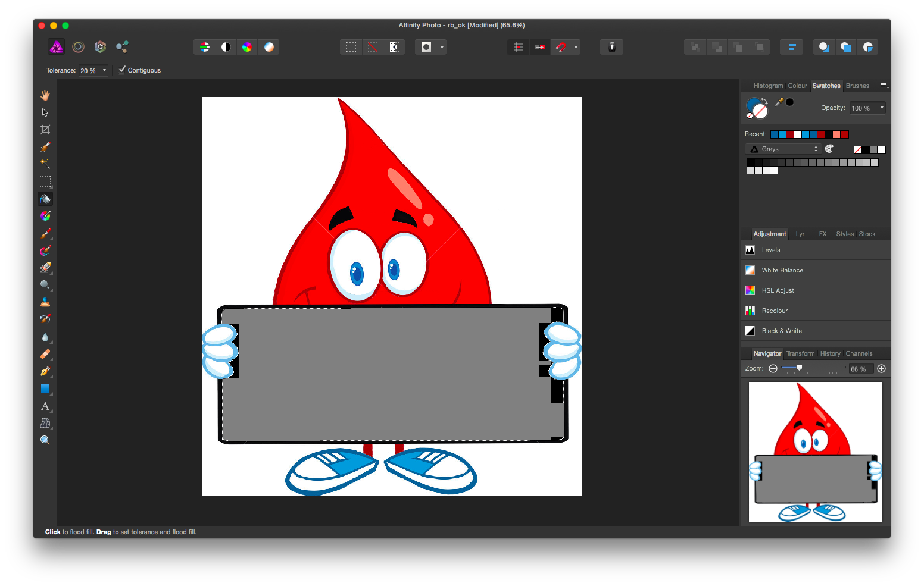Toggle Move By Whole Pixels
The height and width of the screenshot is (586, 924).
click(x=540, y=47)
